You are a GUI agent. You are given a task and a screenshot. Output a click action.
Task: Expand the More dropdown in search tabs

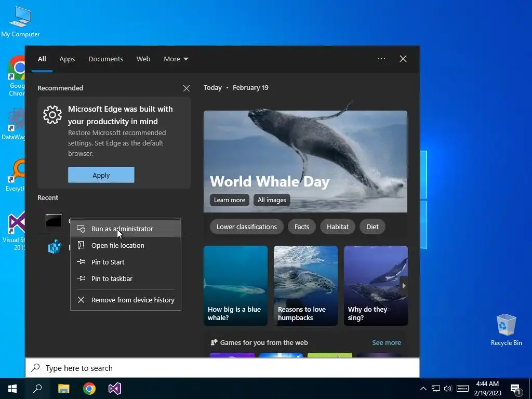pyautogui.click(x=176, y=59)
